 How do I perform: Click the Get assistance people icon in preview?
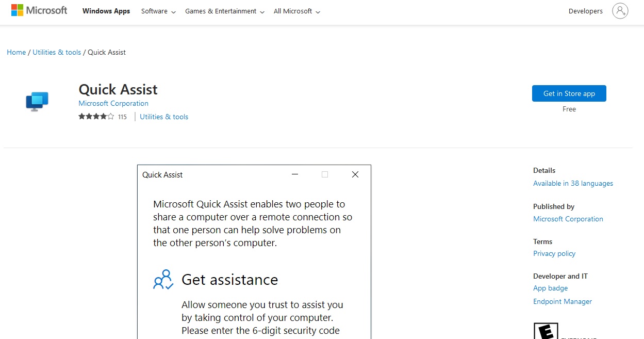[x=163, y=279]
